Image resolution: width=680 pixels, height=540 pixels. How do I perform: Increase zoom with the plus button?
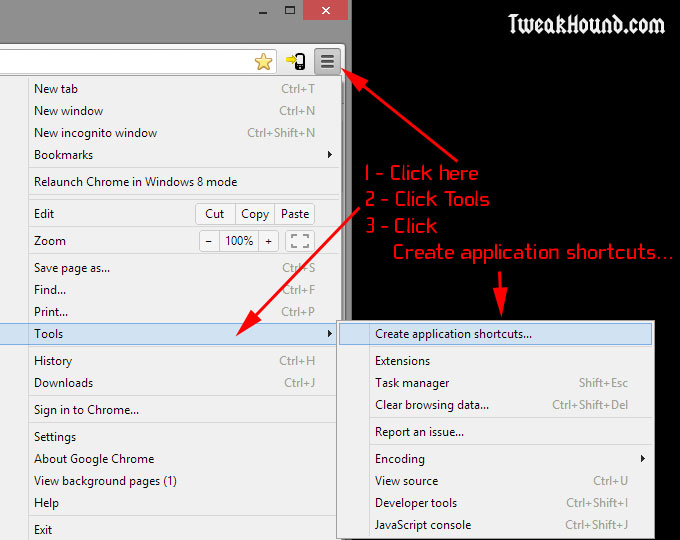(268, 241)
